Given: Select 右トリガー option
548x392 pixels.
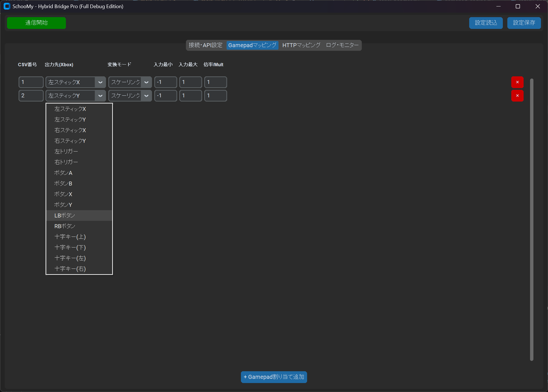Looking at the screenshot, I should tap(79, 162).
